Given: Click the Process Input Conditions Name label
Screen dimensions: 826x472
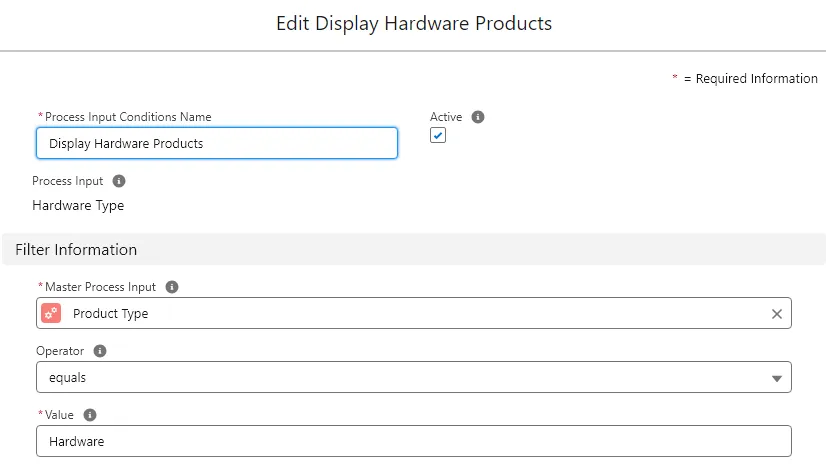Looking at the screenshot, I should click(128, 117).
